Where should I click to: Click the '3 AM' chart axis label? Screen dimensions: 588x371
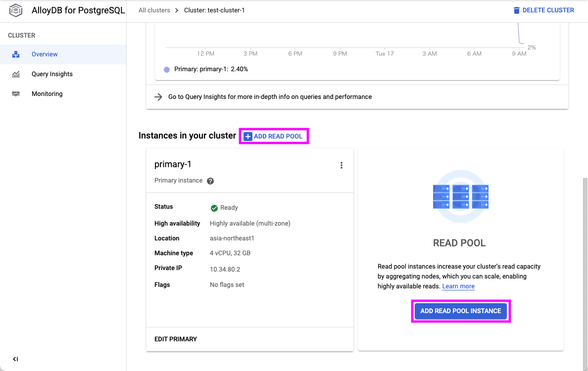[x=430, y=53]
